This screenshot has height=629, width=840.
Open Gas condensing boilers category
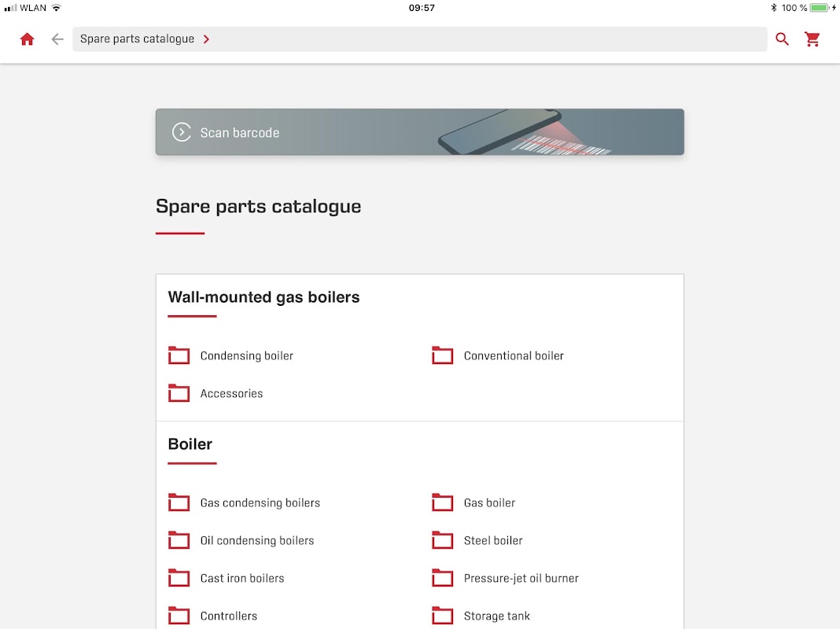tap(260, 502)
